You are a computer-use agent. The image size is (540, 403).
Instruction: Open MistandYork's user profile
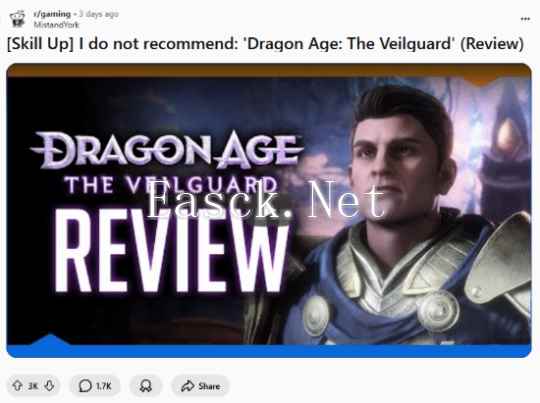56,25
